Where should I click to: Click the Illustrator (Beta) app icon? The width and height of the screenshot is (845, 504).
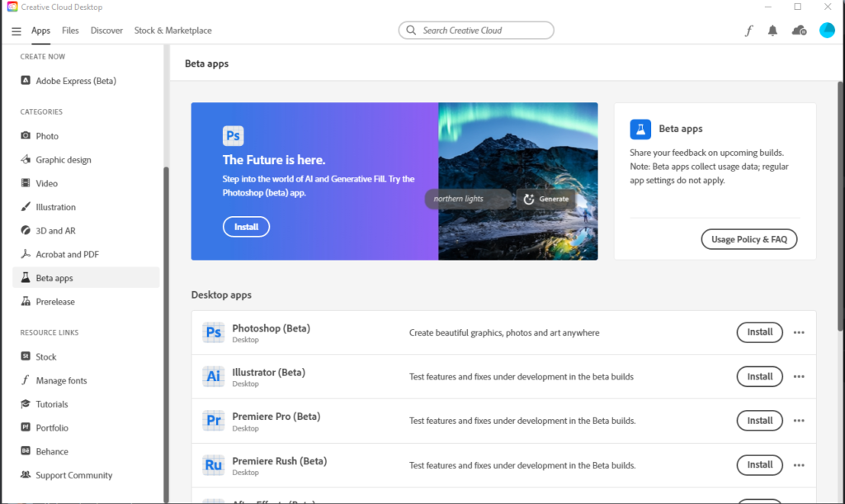(x=214, y=377)
